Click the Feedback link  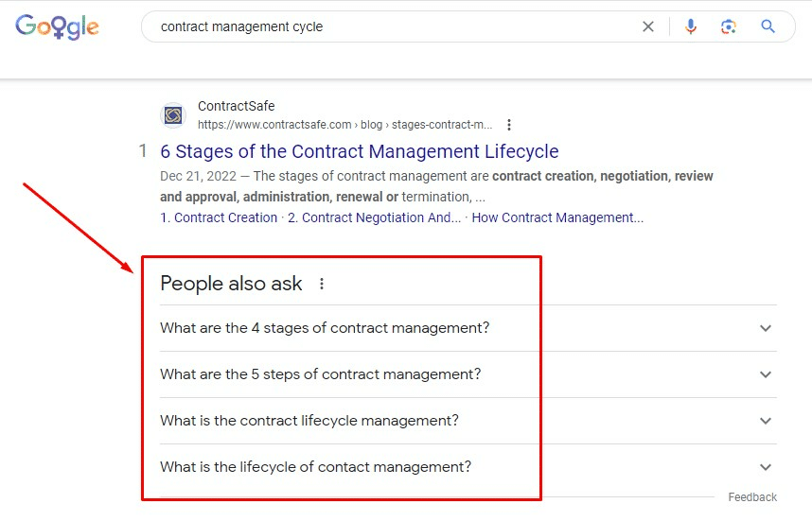[x=752, y=497]
